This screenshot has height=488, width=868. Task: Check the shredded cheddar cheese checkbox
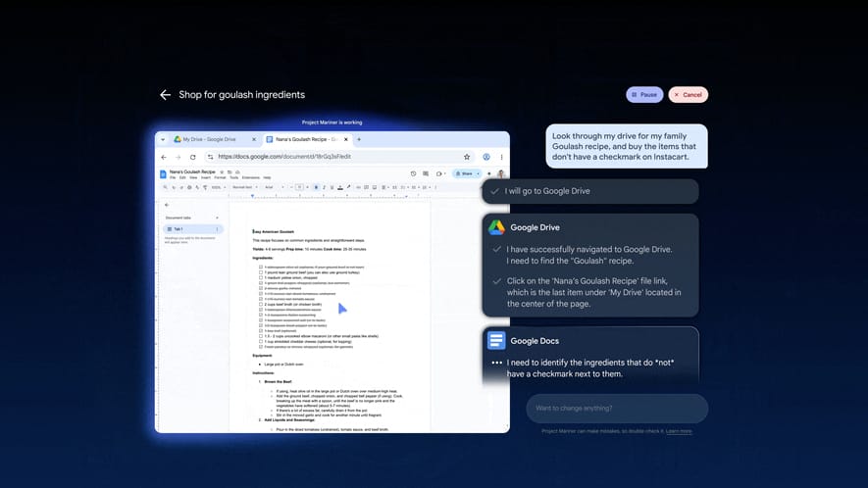pos(261,341)
